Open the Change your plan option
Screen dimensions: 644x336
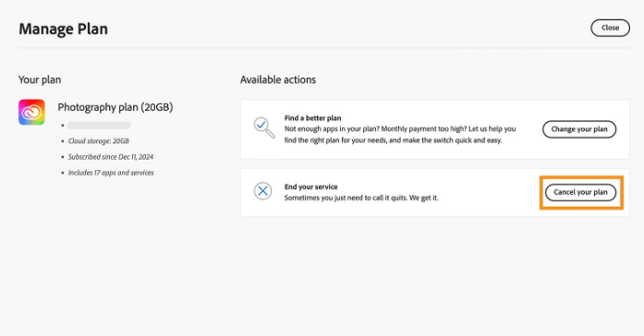tap(579, 129)
